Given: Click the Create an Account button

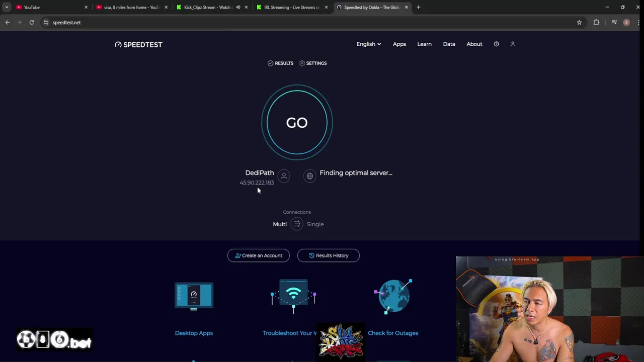Looking at the screenshot, I should [x=259, y=255].
